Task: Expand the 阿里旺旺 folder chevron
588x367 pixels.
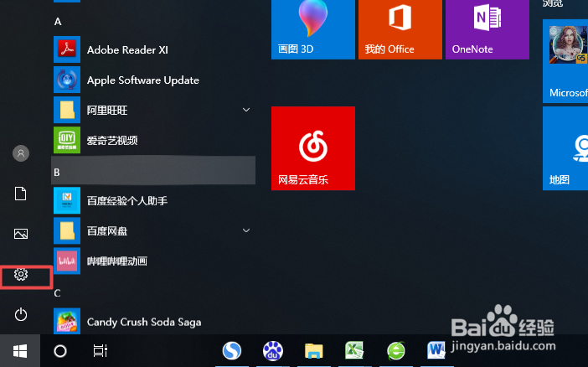Action: 246,110
